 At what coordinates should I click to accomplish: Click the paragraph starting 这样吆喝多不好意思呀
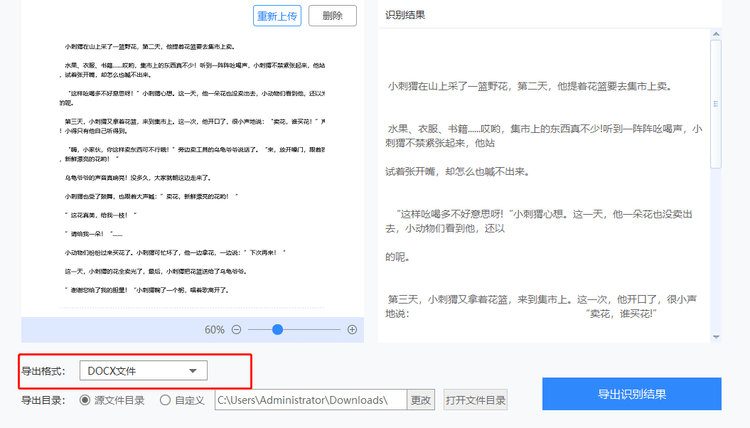539,221
